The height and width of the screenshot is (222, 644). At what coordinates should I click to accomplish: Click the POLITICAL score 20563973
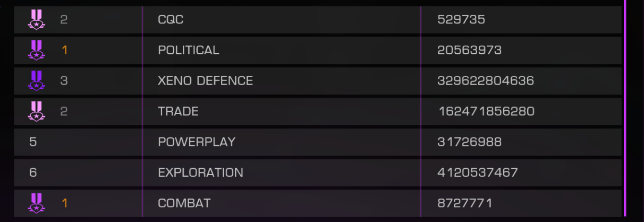pos(470,50)
